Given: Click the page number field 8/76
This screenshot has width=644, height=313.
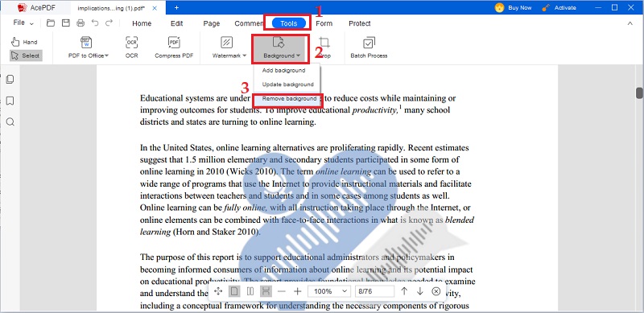Looking at the screenshot, I should (374, 291).
